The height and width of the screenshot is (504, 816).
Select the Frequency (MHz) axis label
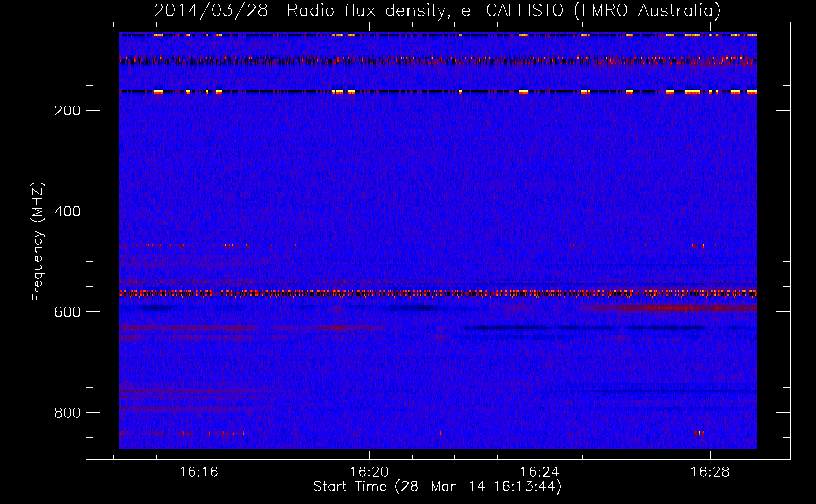coord(38,241)
